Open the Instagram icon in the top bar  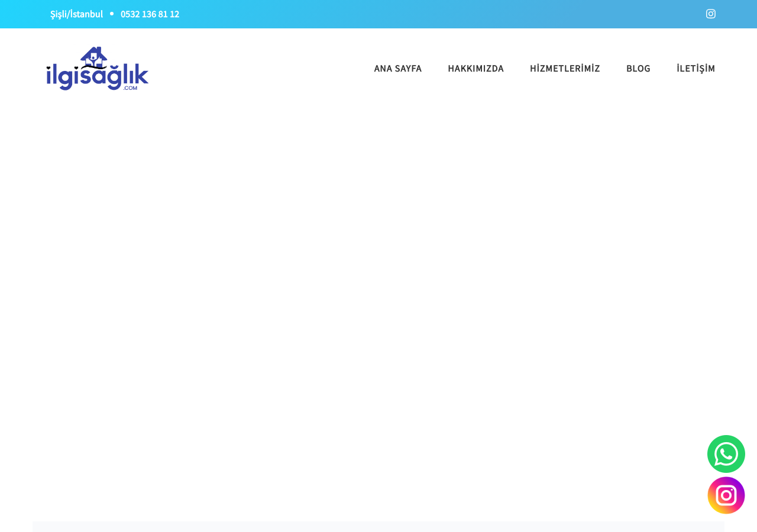click(711, 14)
